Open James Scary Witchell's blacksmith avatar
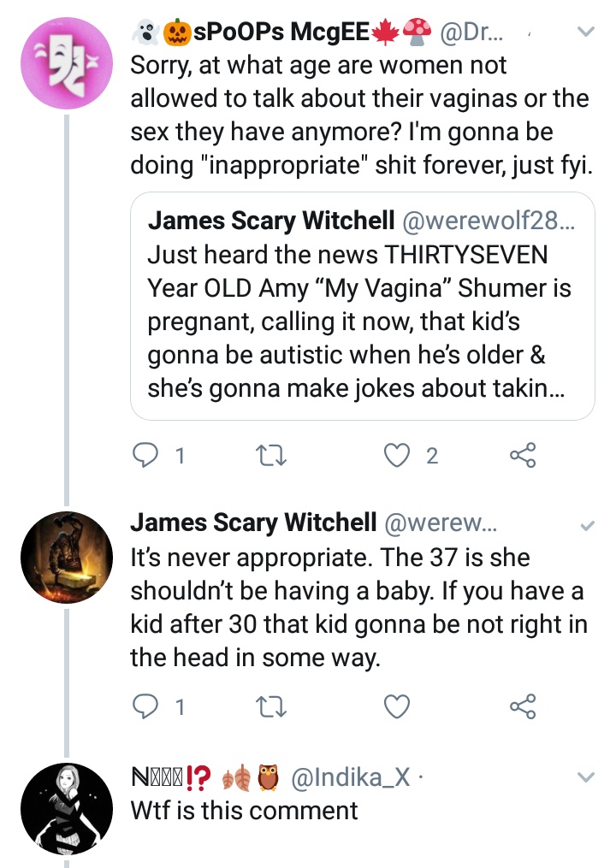 click(x=67, y=558)
